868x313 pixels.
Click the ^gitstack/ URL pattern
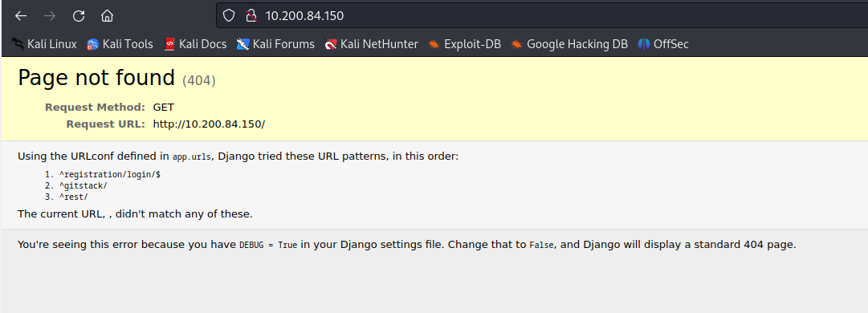coord(83,186)
